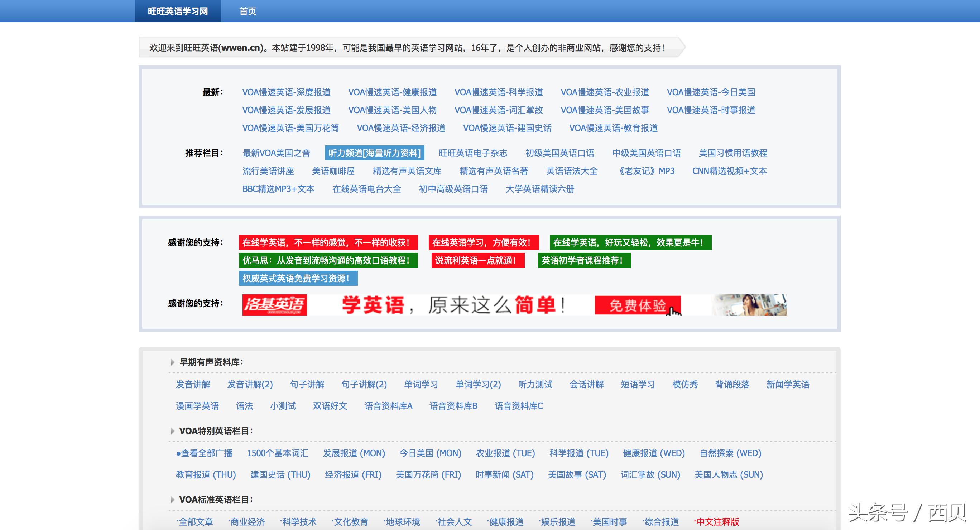
Task: Go to 1500个基本词汇 page
Action: click(x=277, y=453)
